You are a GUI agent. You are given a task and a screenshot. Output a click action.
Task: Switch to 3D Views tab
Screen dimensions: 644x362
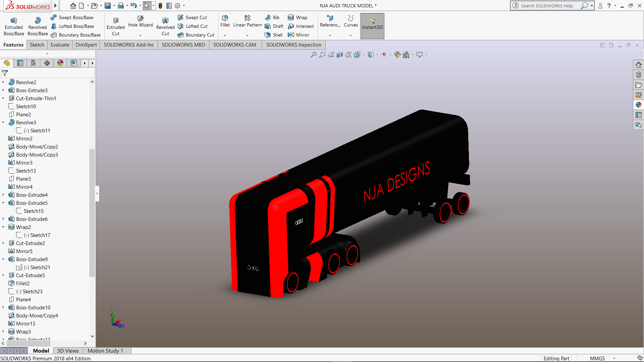[68, 351]
